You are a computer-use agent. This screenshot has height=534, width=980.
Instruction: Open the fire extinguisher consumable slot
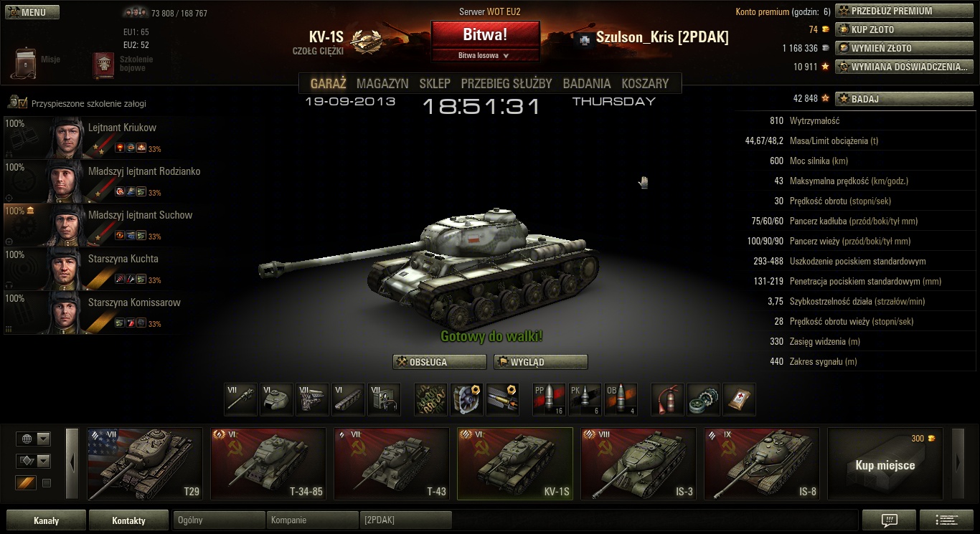[x=668, y=399]
